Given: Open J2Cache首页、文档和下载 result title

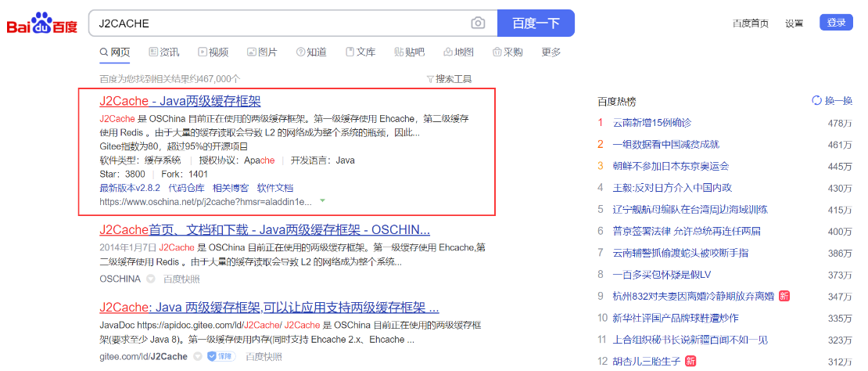Looking at the screenshot, I should click(264, 230).
